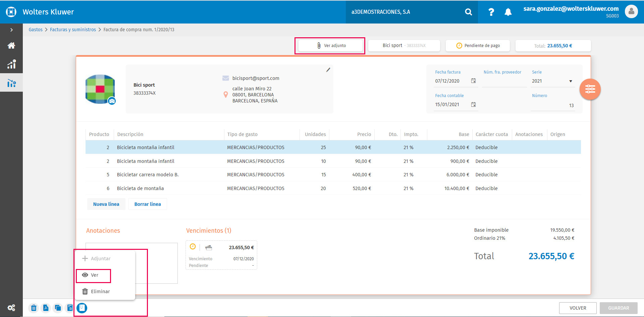The image size is (644, 317).
Task: Open the company search magnifier
Action: point(469,12)
